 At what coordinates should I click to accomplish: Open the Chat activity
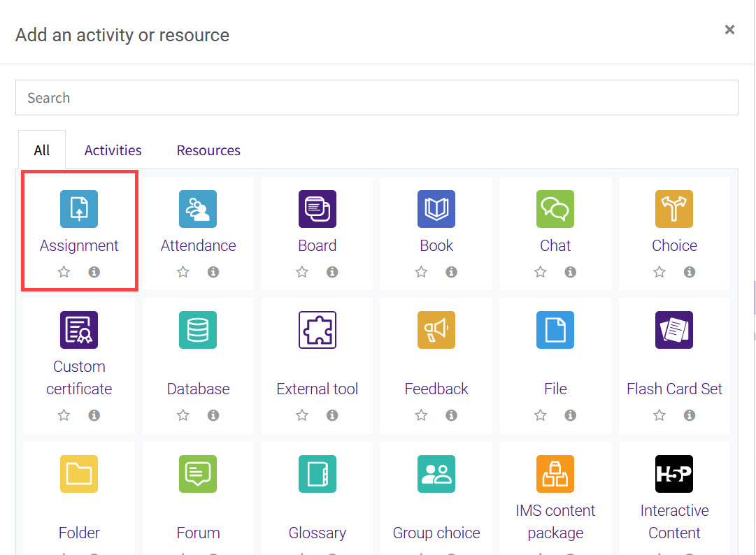[x=555, y=209]
